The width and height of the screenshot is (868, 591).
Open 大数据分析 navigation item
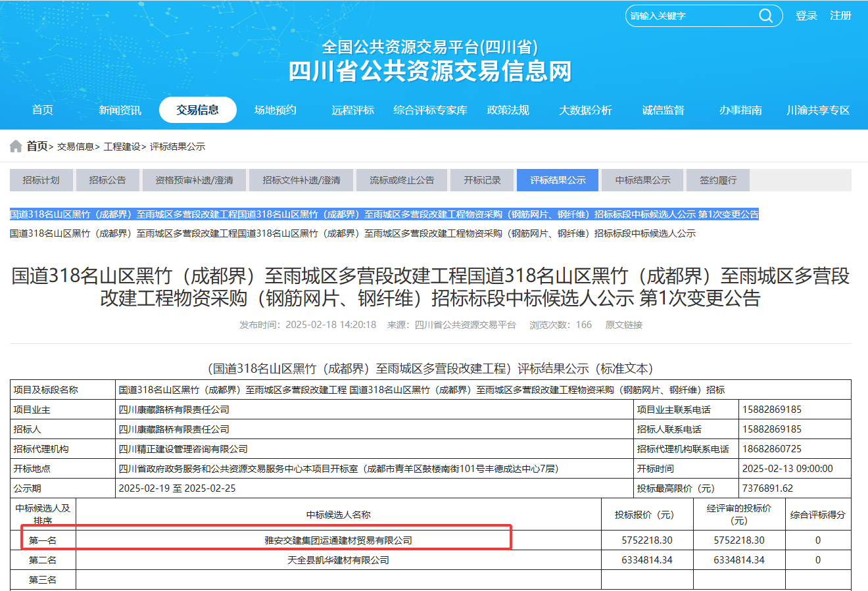(585, 110)
